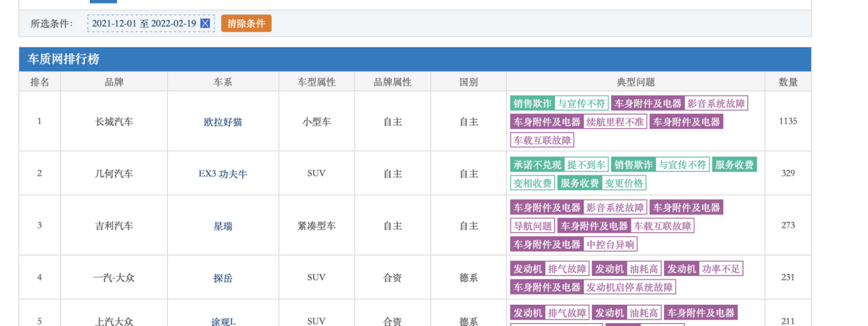Click the 车型属性 column header
This screenshot has height=326, width=868.
(316, 82)
